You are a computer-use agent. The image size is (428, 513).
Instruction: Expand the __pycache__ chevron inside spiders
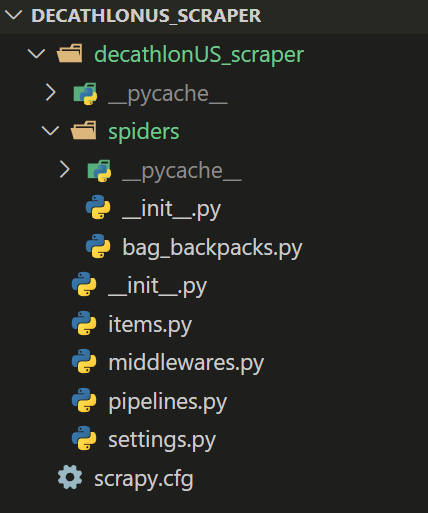tap(65, 170)
